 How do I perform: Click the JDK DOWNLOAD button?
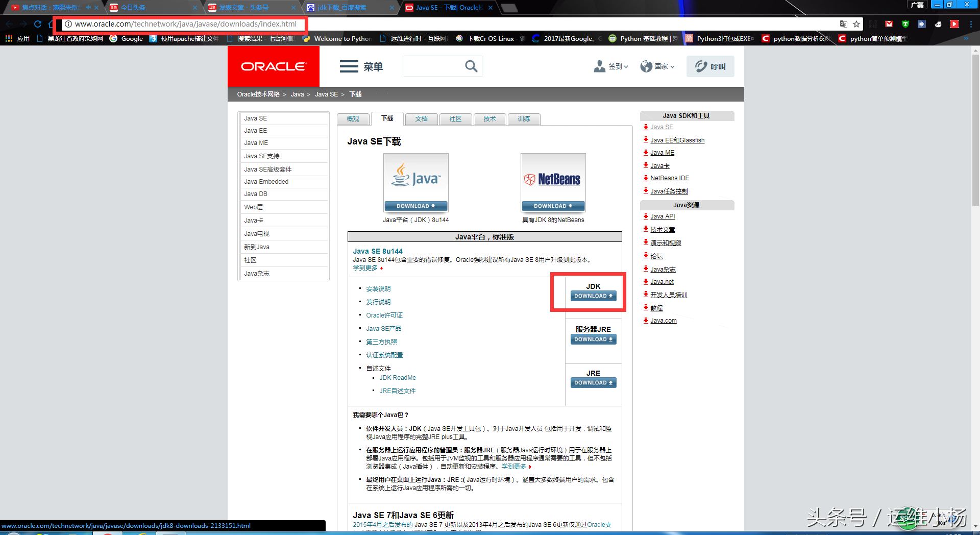(593, 296)
